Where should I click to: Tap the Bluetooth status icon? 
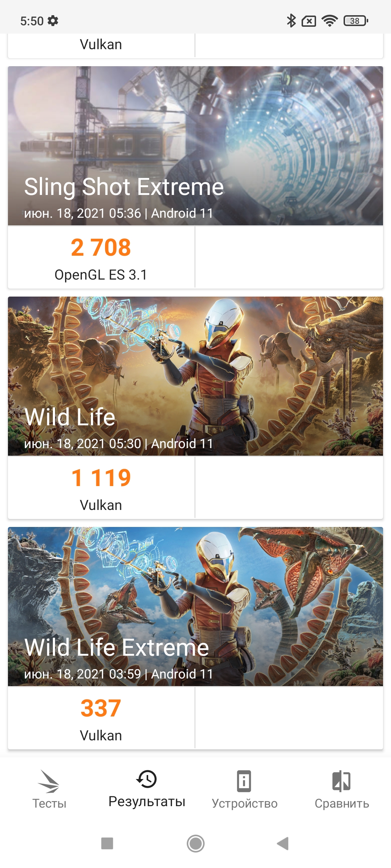[x=291, y=21]
